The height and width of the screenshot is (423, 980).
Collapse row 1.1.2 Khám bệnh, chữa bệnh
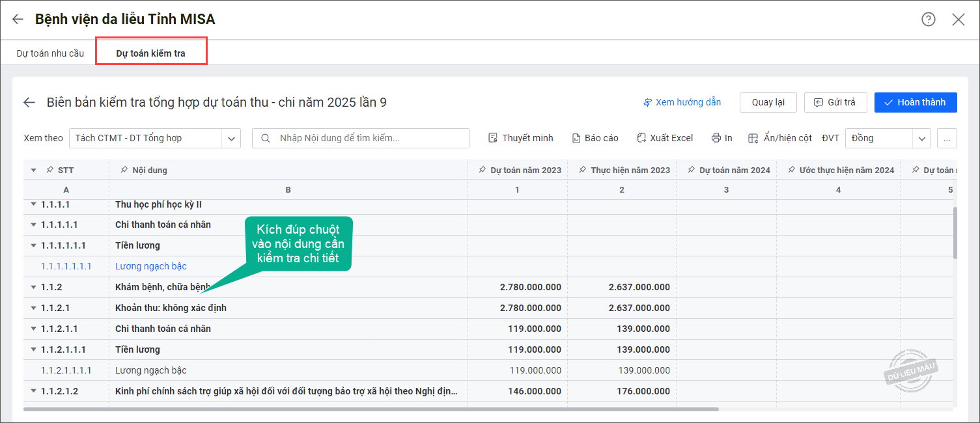pos(34,287)
